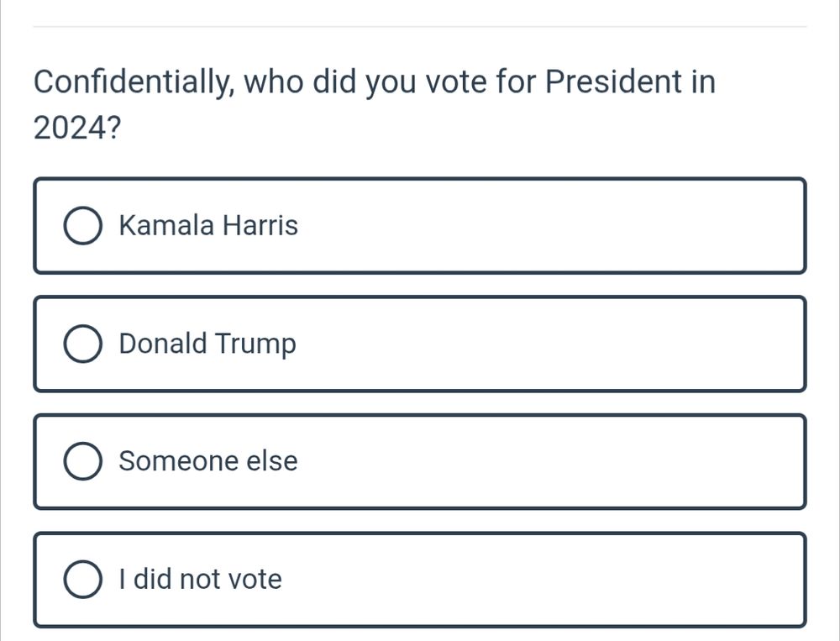Choose the I did not vote answer box
The width and height of the screenshot is (840, 641).
tap(420, 580)
